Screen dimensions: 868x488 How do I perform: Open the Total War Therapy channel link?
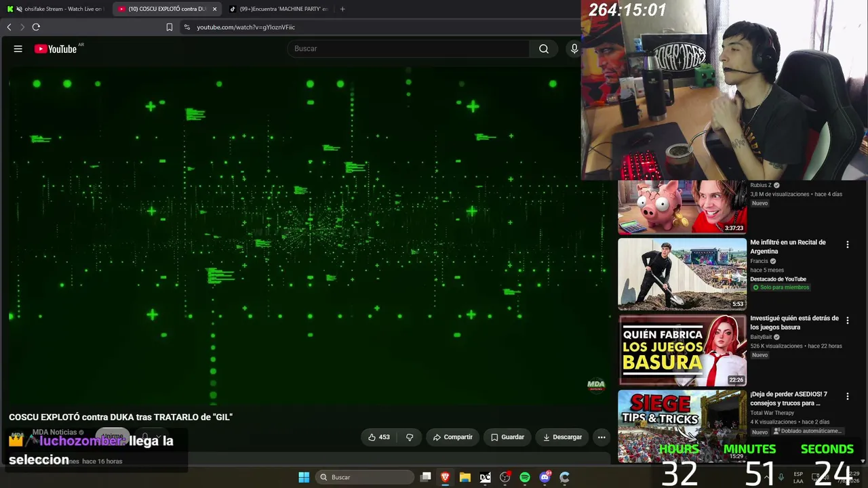pos(772,413)
